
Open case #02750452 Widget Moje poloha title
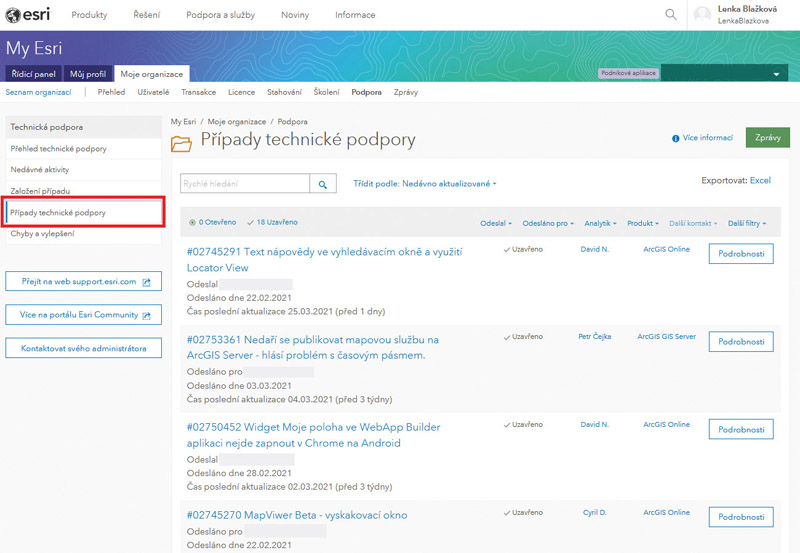tap(313, 435)
